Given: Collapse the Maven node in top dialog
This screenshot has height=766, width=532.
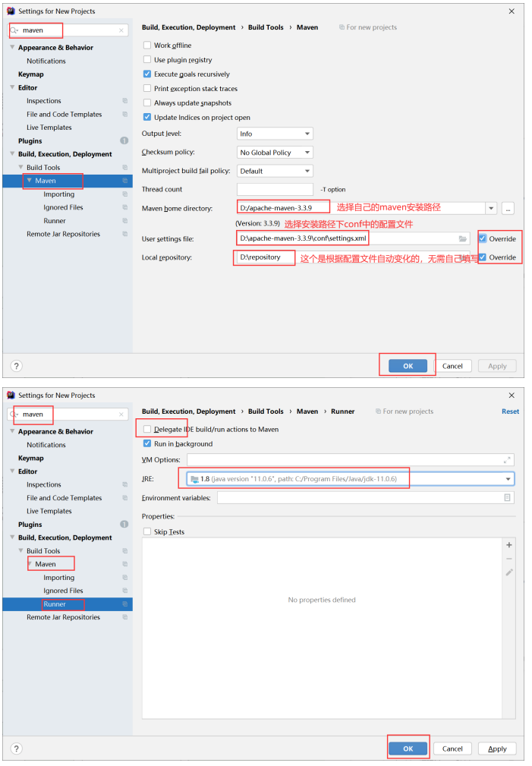Looking at the screenshot, I should pos(30,180).
